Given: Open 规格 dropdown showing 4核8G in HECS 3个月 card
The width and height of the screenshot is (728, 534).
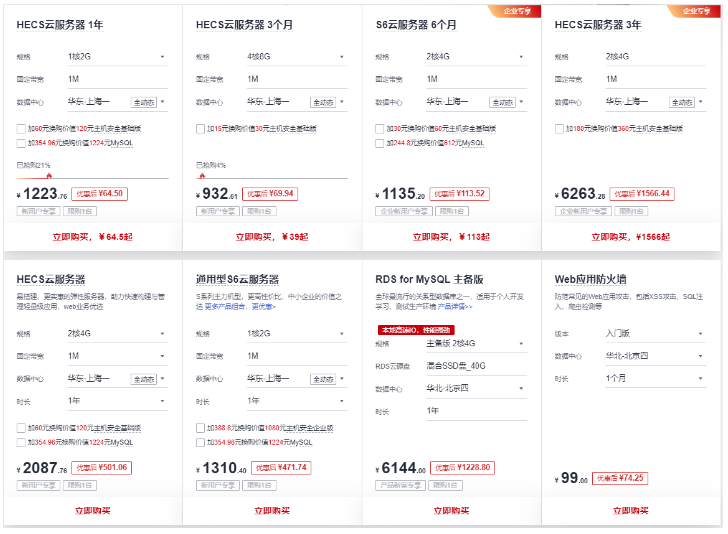Looking at the screenshot, I should pyautogui.click(x=297, y=57).
